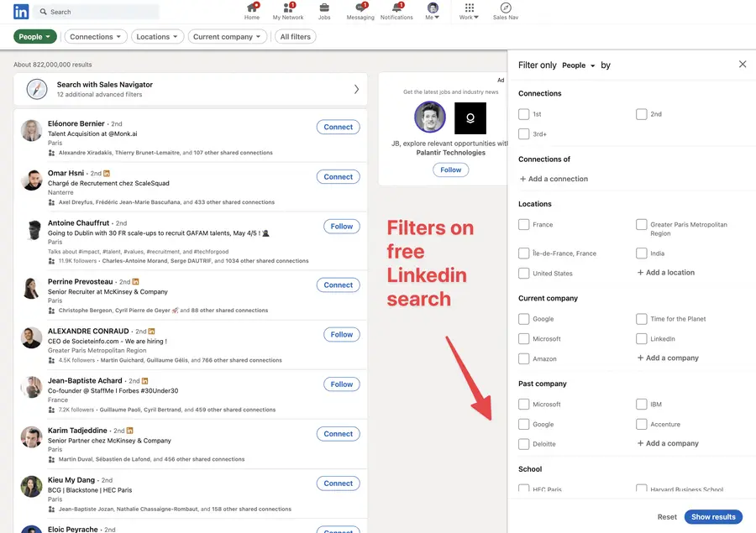
Task: Check the 1st connections filter
Action: (x=523, y=113)
